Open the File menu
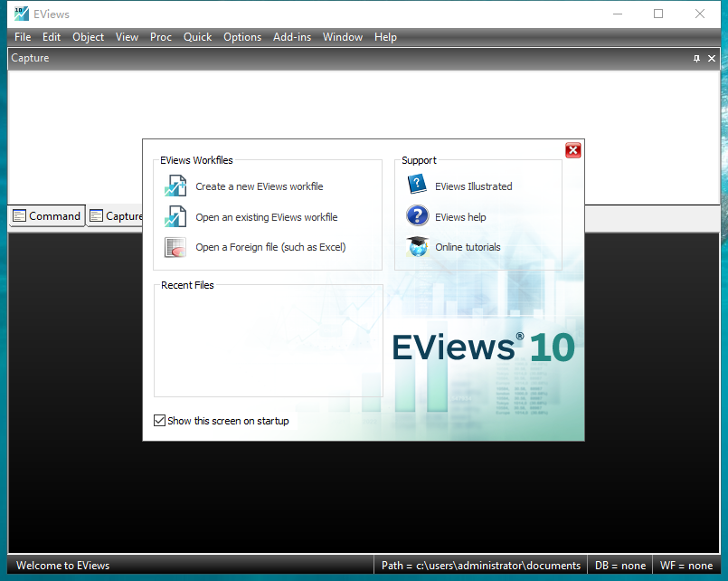The width and height of the screenshot is (728, 581). (23, 37)
